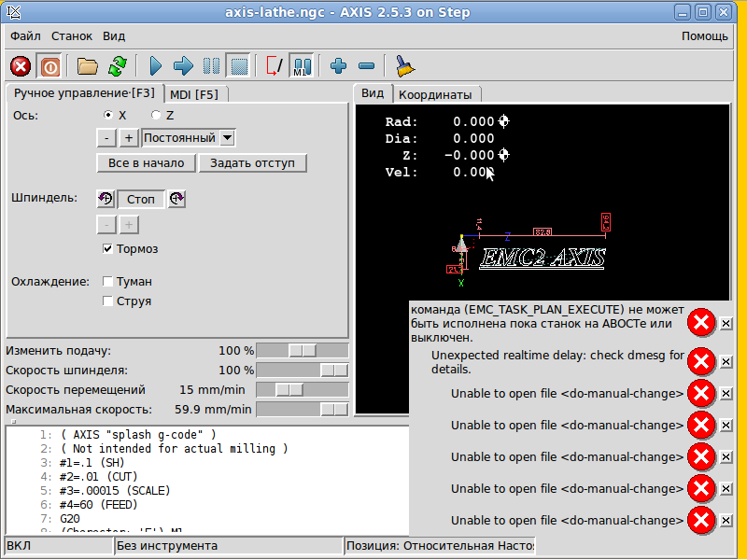Click the realtime delay error red icon

(x=701, y=362)
